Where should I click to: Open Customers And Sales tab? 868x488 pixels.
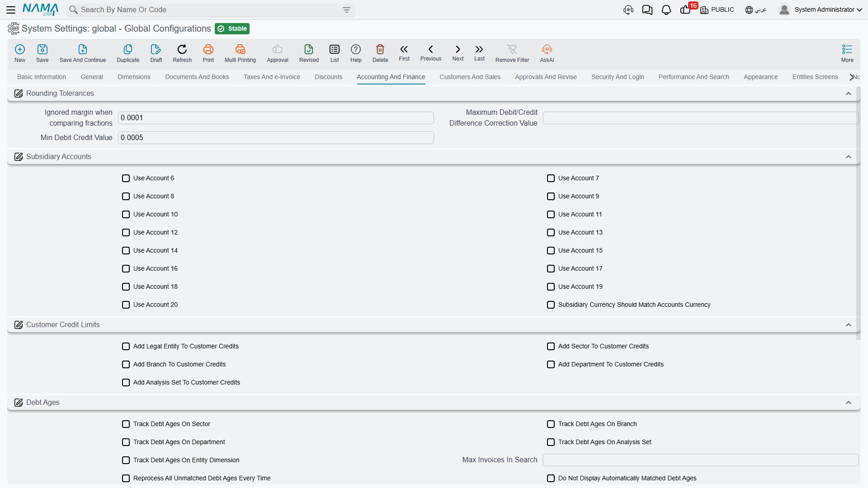point(470,77)
